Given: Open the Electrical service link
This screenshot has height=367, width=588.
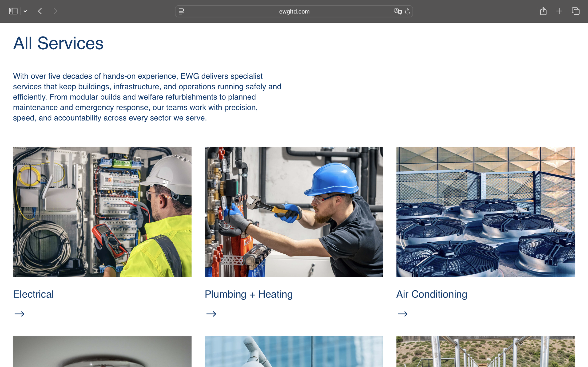Looking at the screenshot, I should coord(33,294).
